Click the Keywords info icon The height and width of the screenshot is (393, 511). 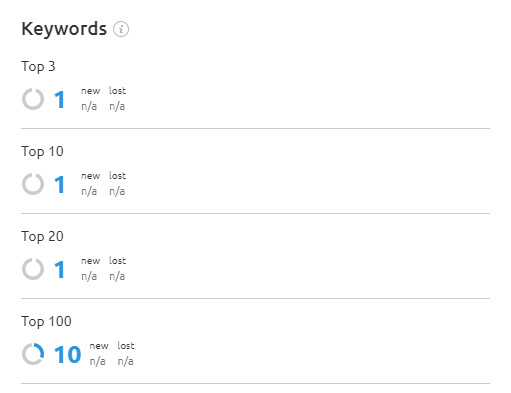coord(121,29)
